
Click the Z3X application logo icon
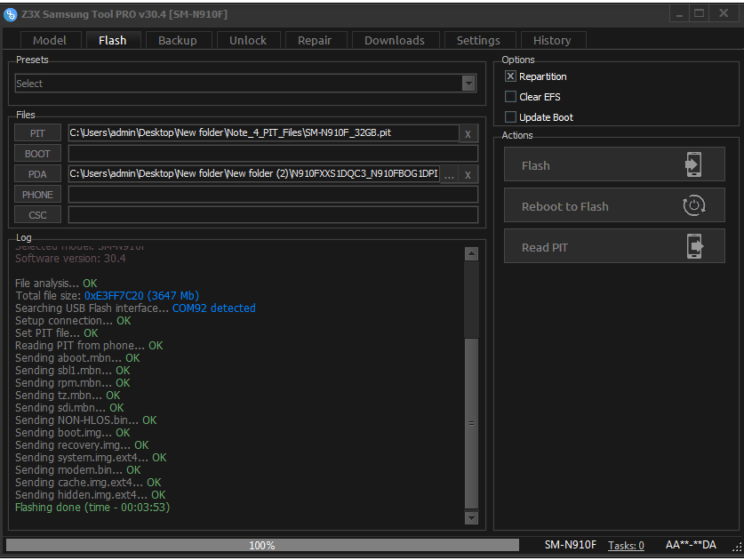10,15
